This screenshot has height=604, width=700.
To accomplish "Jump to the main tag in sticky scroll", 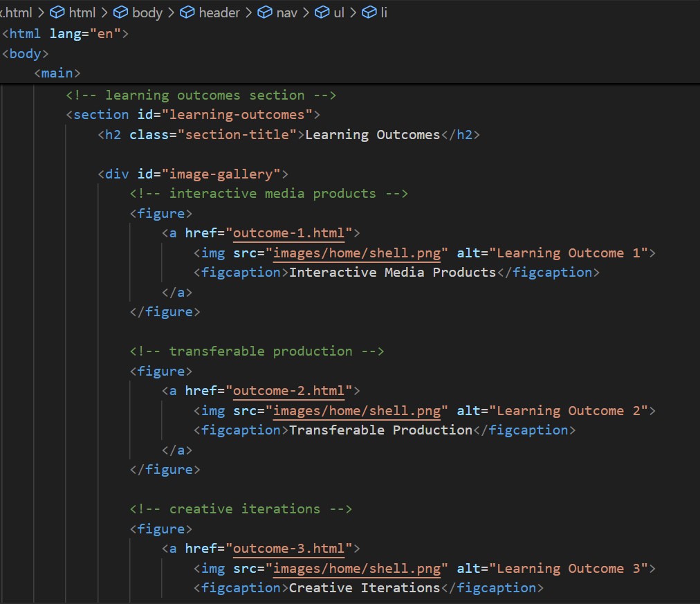I will [x=57, y=73].
